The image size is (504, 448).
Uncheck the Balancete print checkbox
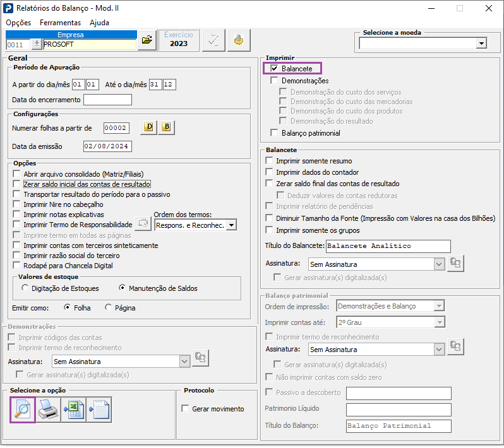tap(274, 68)
